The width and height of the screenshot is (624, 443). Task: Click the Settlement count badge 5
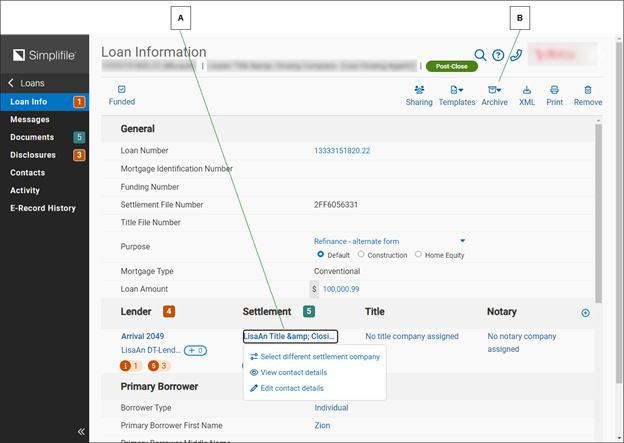(x=309, y=311)
